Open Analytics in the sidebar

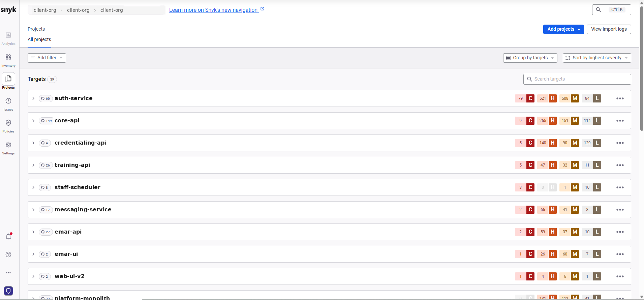point(8,38)
